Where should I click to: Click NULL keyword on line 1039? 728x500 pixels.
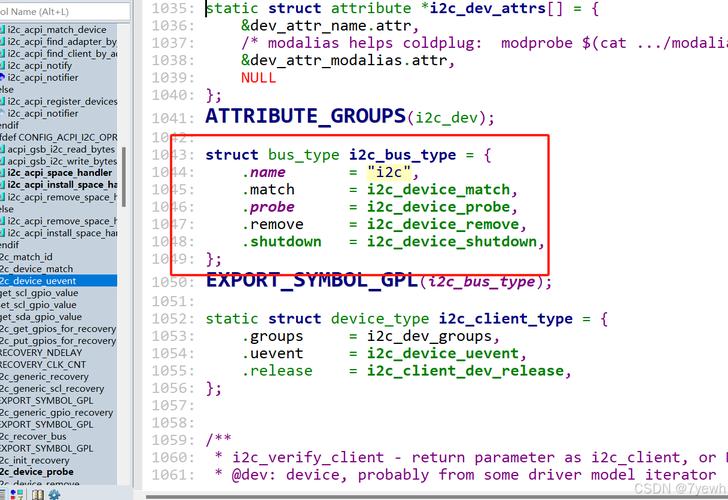(x=258, y=78)
